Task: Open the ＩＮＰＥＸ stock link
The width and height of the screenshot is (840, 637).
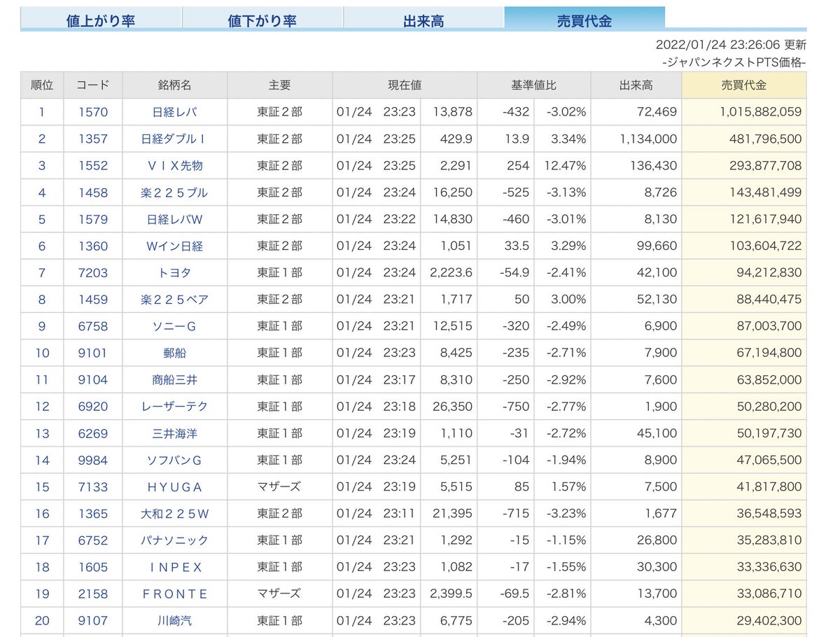Action: (x=174, y=567)
